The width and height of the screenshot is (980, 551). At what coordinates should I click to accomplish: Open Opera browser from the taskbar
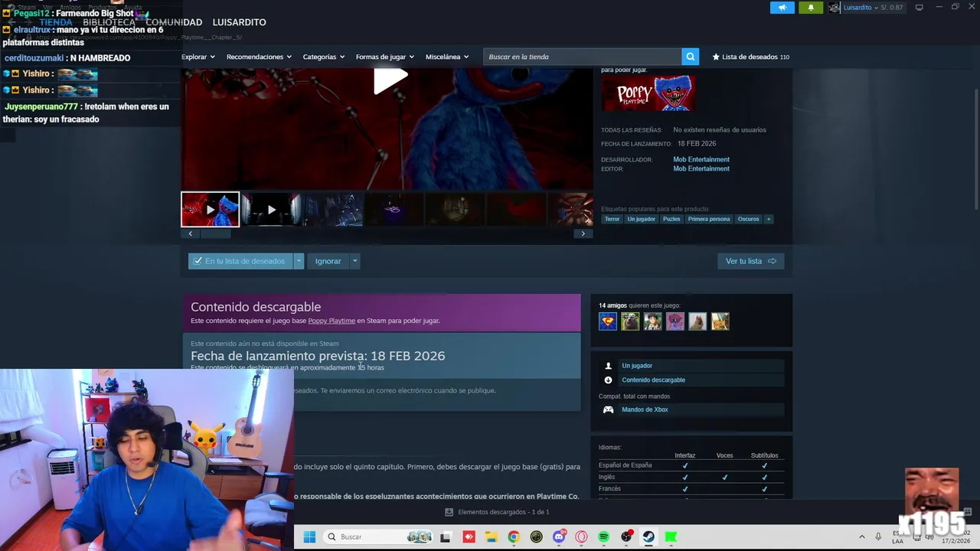(x=581, y=537)
